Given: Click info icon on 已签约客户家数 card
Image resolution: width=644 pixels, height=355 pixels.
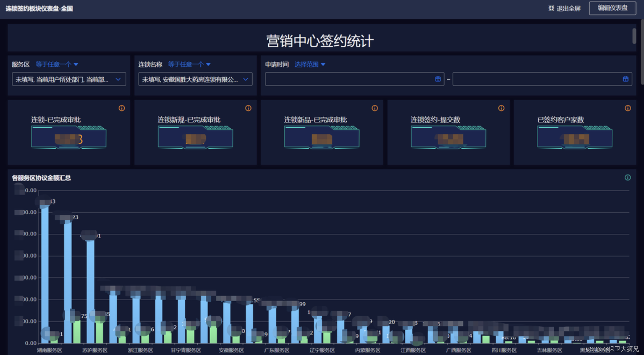Looking at the screenshot, I should point(628,108).
